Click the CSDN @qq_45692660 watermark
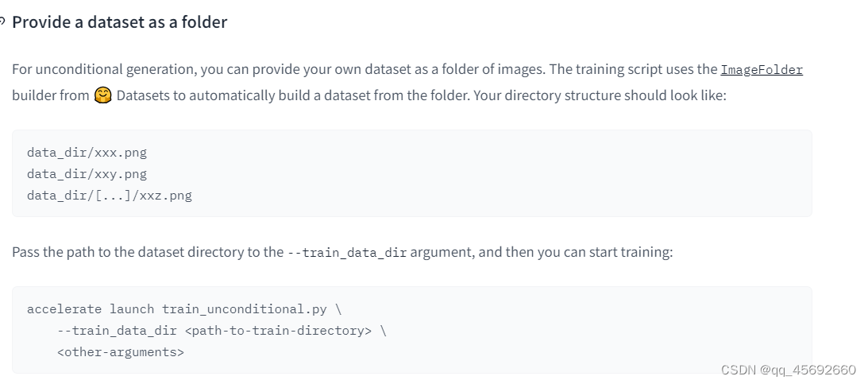The image size is (868, 384). click(x=789, y=370)
